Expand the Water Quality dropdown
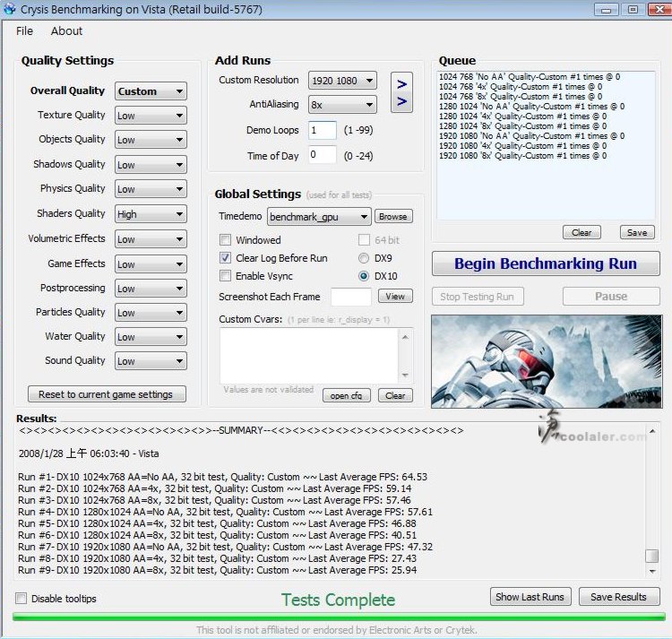This screenshot has width=672, height=639. (x=151, y=337)
